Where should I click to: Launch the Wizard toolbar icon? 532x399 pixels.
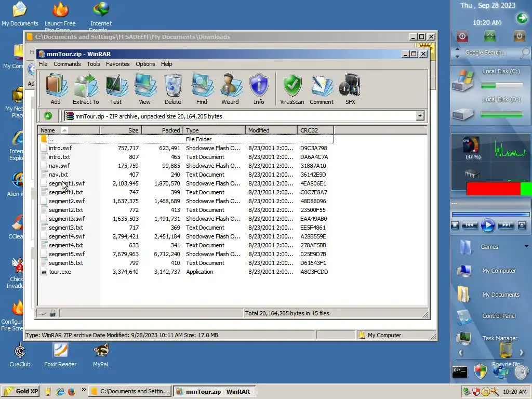coord(230,89)
